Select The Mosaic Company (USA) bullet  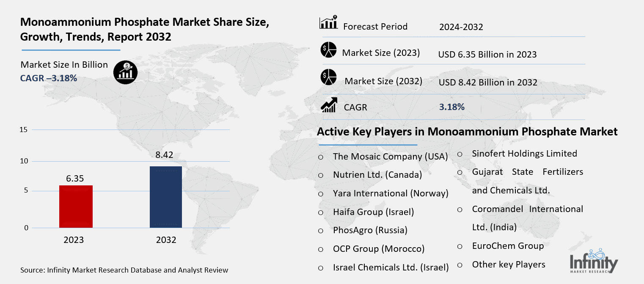[x=321, y=157]
